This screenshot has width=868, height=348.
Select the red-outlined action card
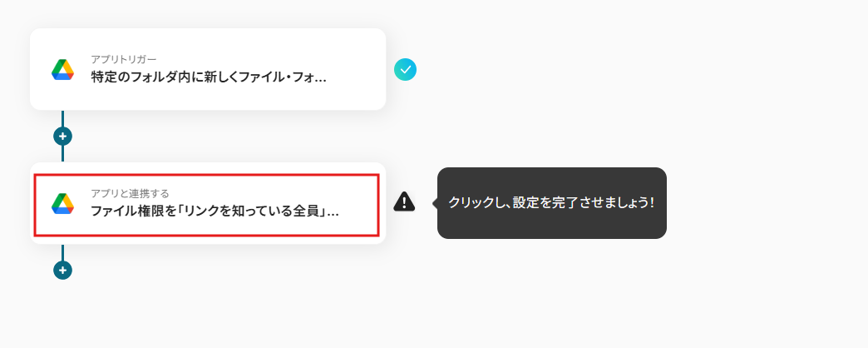coord(207,205)
